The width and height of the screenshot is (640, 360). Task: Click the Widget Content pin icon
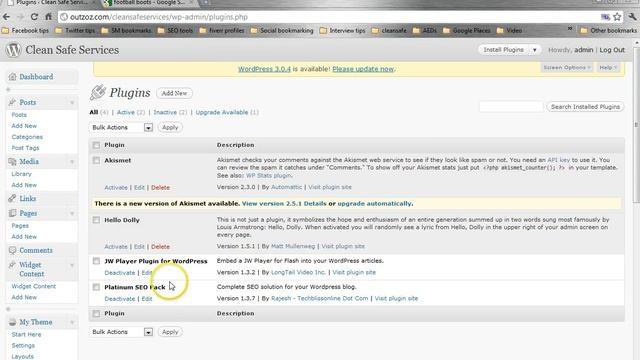pyautogui.click(x=12, y=265)
